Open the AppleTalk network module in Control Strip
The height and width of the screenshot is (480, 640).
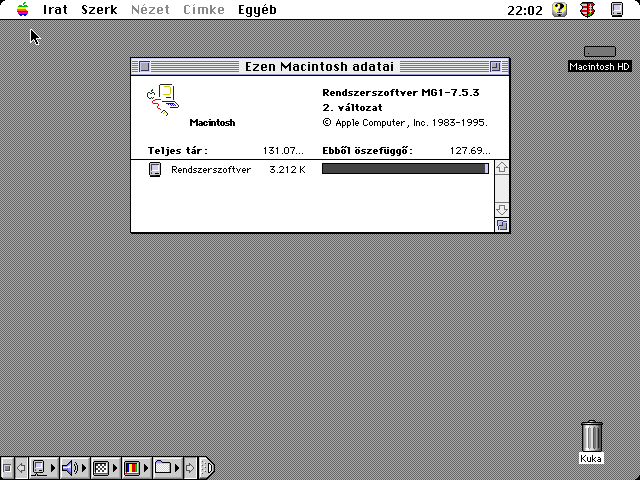coord(44,468)
